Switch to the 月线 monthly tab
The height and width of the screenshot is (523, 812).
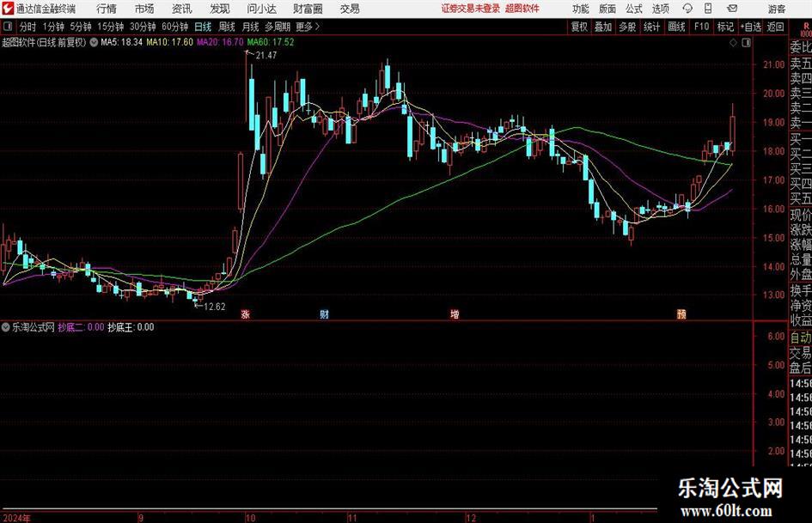tap(251, 27)
